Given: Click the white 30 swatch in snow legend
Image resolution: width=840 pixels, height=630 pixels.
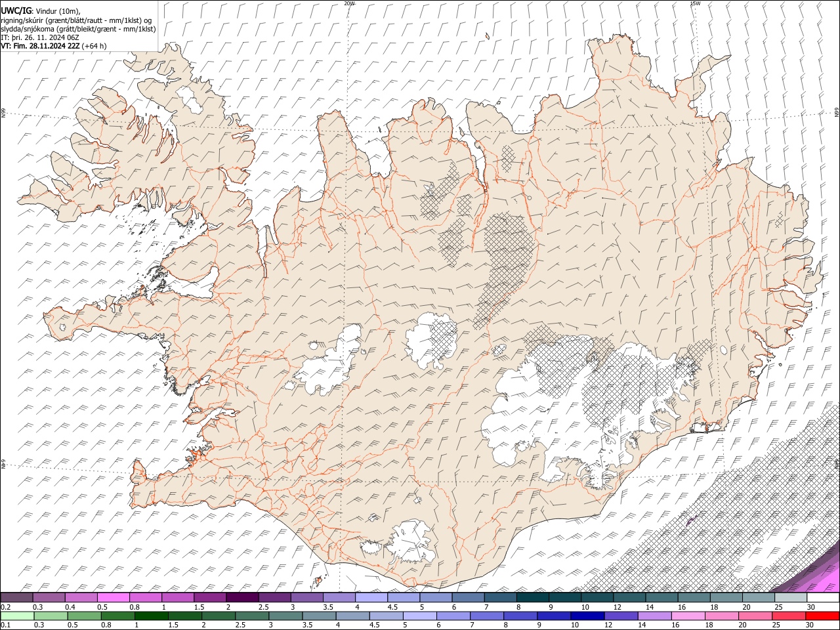Looking at the screenshot, I should (x=823, y=598).
